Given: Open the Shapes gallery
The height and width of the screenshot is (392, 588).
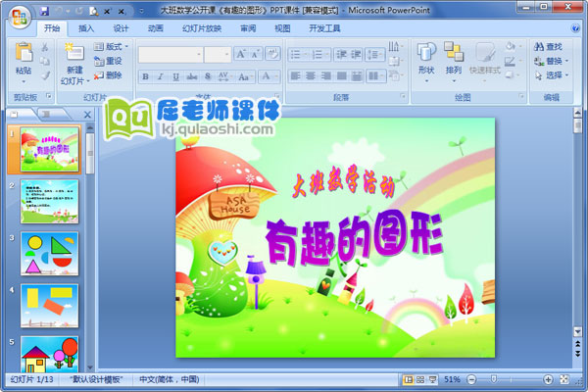Looking at the screenshot, I should click(426, 62).
